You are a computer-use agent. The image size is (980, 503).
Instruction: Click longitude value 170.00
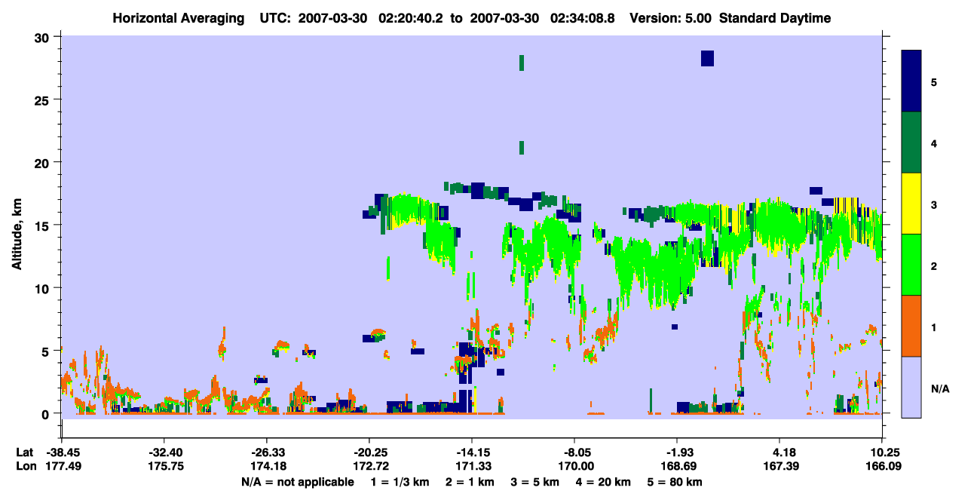[574, 467]
